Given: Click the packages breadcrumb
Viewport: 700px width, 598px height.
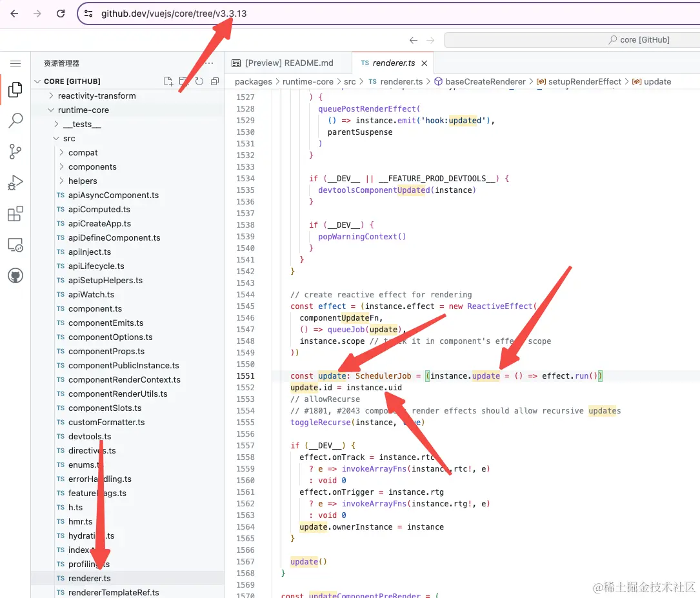Looking at the screenshot, I should coord(253,82).
